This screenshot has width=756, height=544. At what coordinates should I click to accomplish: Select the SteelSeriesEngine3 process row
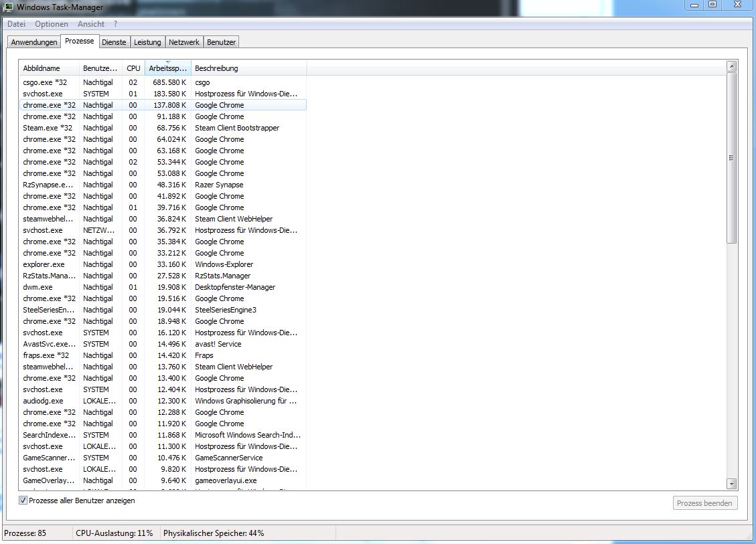tap(163, 310)
